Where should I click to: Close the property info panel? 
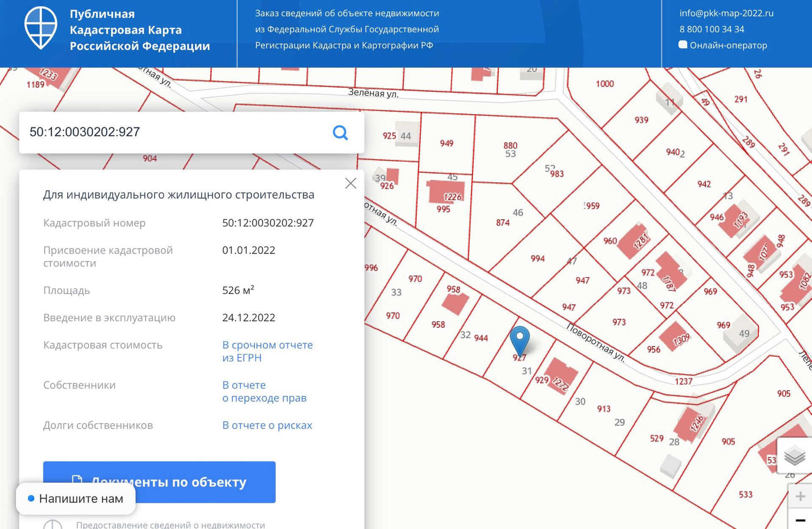pos(351,183)
